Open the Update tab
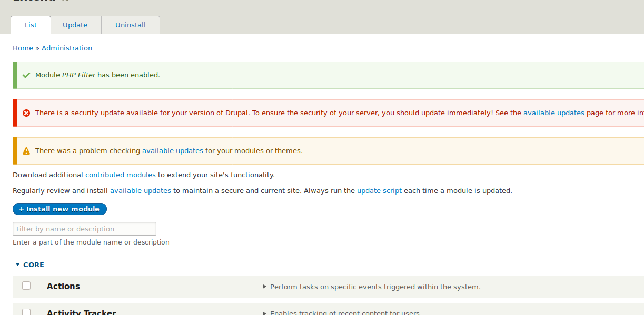This screenshot has height=315, width=644. point(75,25)
